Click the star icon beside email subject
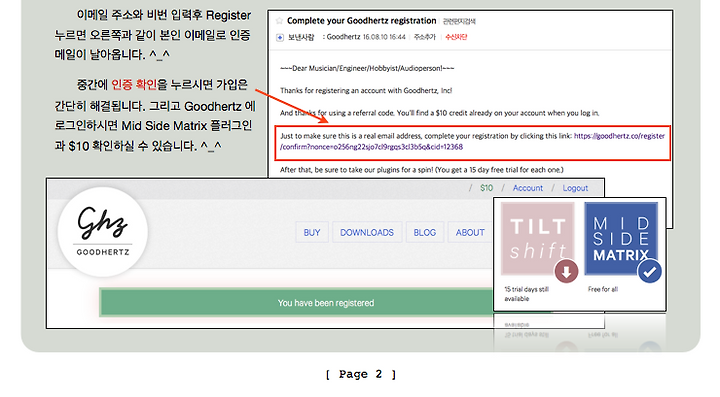 (279, 21)
